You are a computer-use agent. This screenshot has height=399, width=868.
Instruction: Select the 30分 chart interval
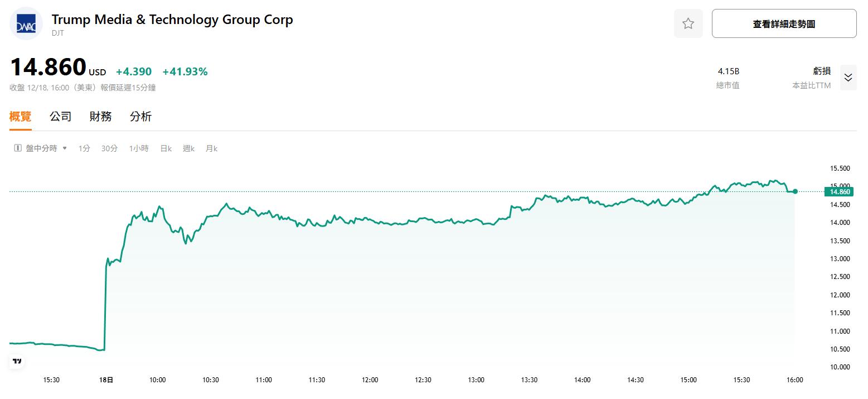tap(109, 148)
